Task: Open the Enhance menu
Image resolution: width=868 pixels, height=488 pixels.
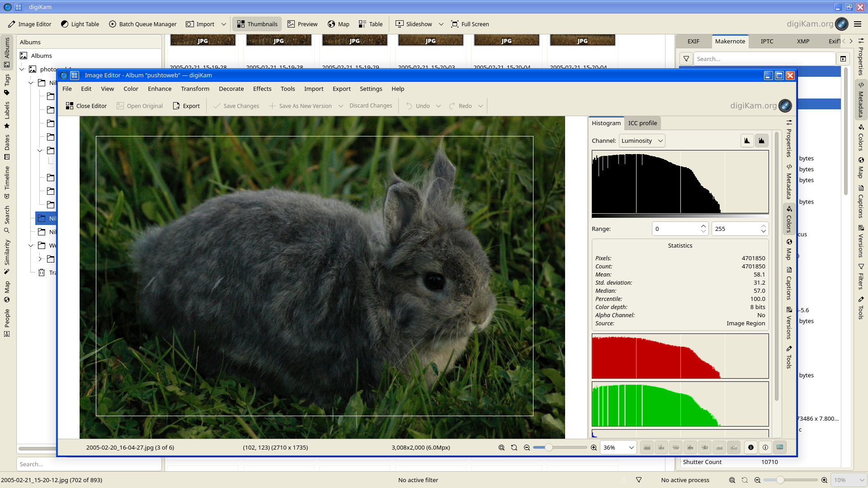Action: tap(160, 89)
